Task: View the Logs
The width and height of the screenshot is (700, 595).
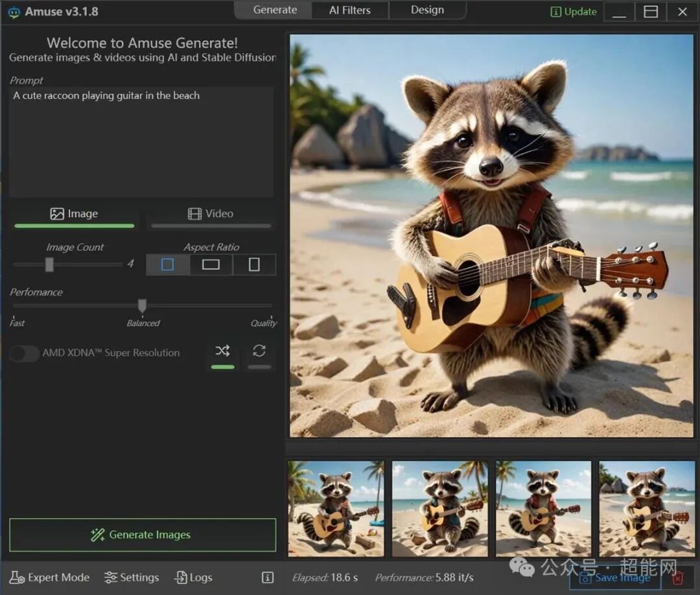Action: (x=194, y=577)
